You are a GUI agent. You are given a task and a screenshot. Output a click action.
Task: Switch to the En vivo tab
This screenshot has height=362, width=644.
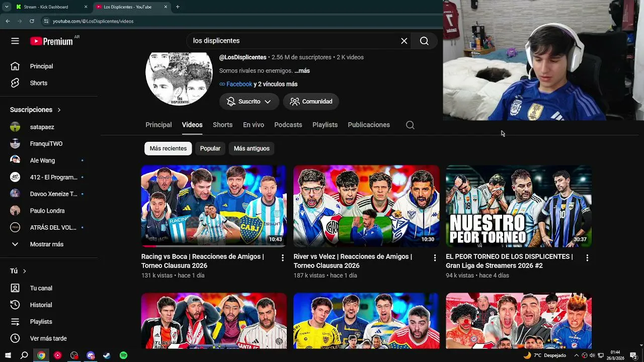point(254,125)
